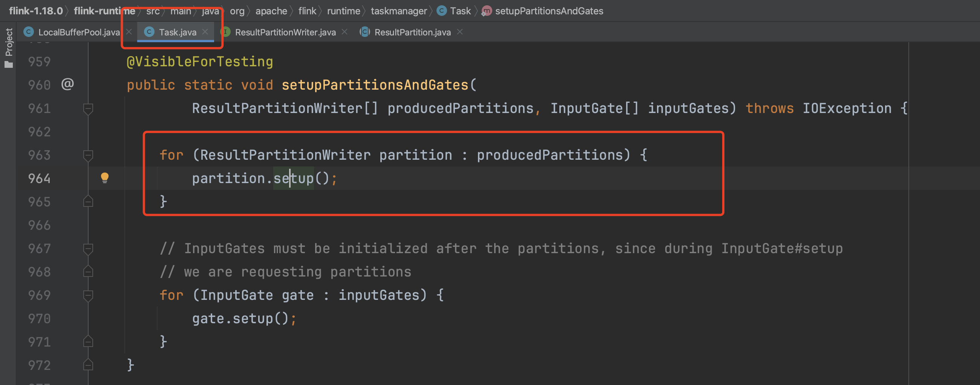Click the Task class icon in breadcrumb

pyautogui.click(x=442, y=11)
